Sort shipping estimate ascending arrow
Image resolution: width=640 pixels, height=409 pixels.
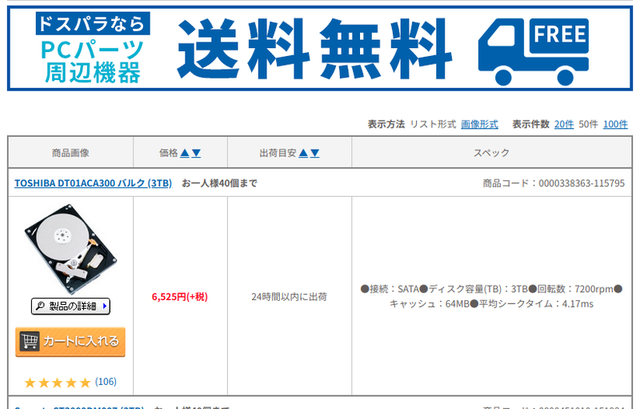(303, 153)
